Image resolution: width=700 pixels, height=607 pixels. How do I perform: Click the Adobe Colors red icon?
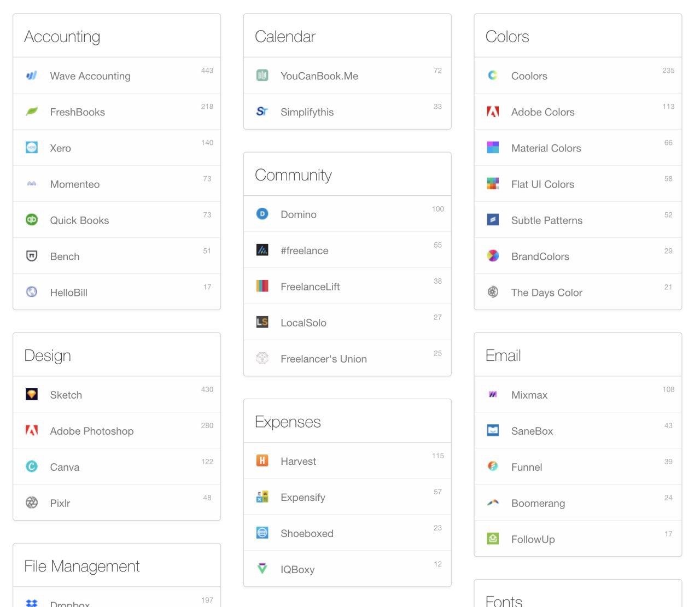[493, 112]
